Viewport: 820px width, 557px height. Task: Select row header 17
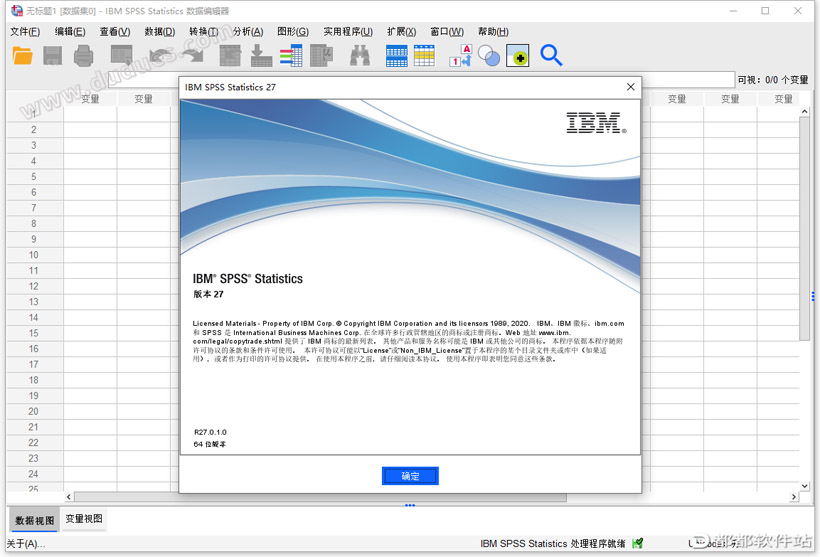click(x=34, y=365)
